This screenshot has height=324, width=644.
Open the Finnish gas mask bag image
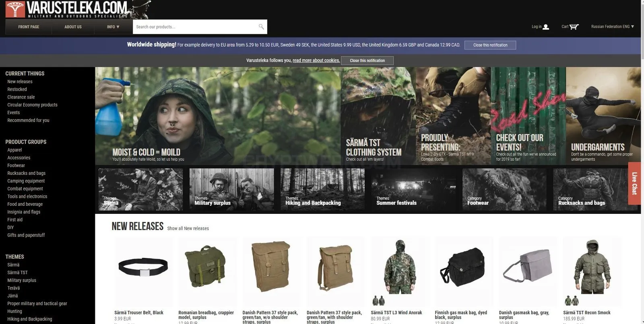464,267
